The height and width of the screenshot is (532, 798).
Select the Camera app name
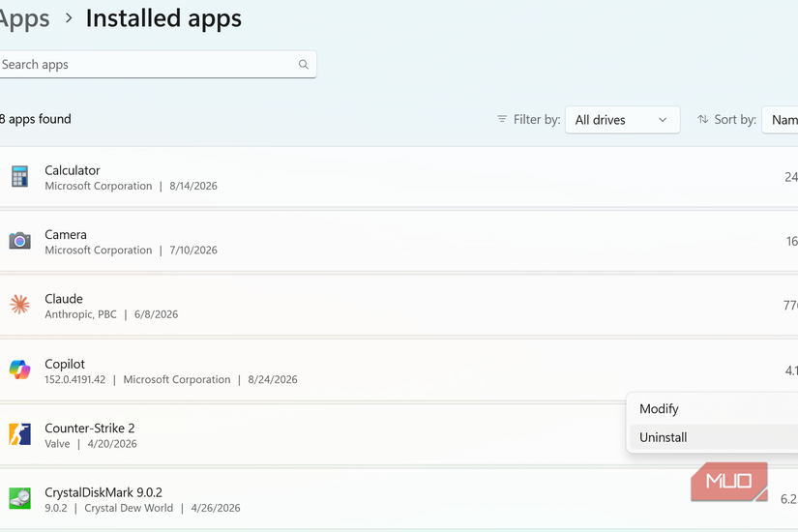(66, 235)
